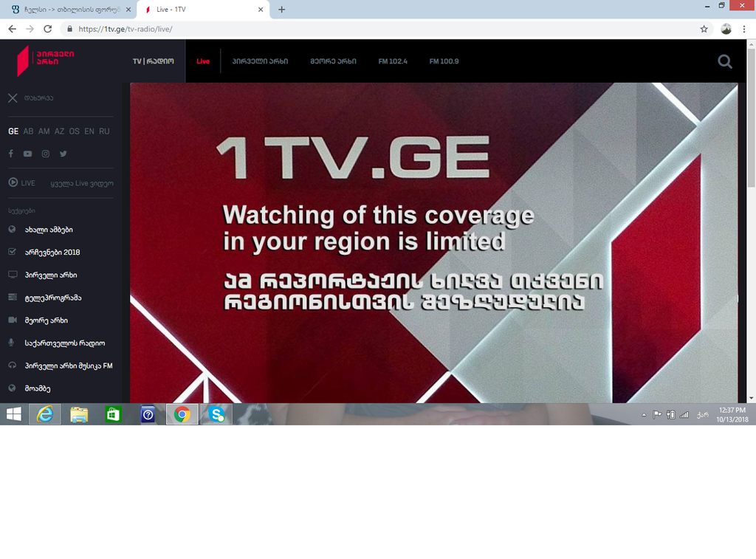Image resolution: width=756 pixels, height=559 pixels.
Task: Open the Windows Start button
Action: (13, 414)
